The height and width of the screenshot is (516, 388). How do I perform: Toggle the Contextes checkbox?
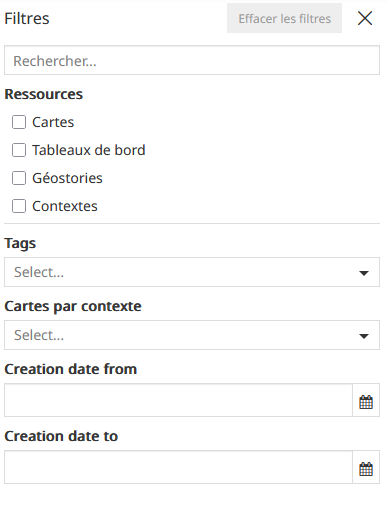(x=19, y=206)
